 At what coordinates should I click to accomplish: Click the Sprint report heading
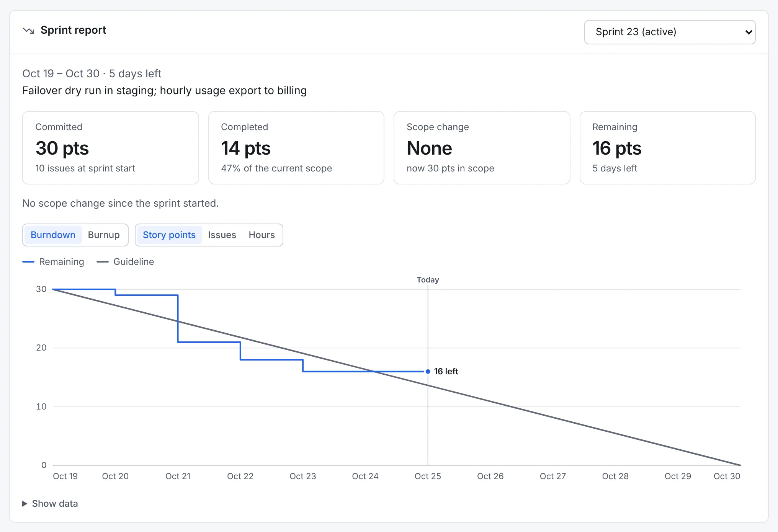(x=73, y=30)
